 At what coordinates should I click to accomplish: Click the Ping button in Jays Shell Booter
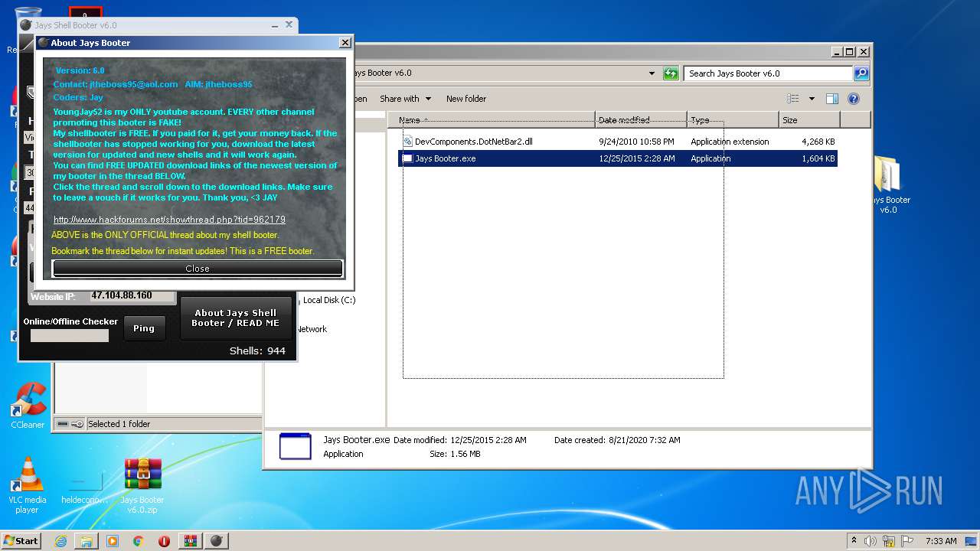click(x=144, y=328)
